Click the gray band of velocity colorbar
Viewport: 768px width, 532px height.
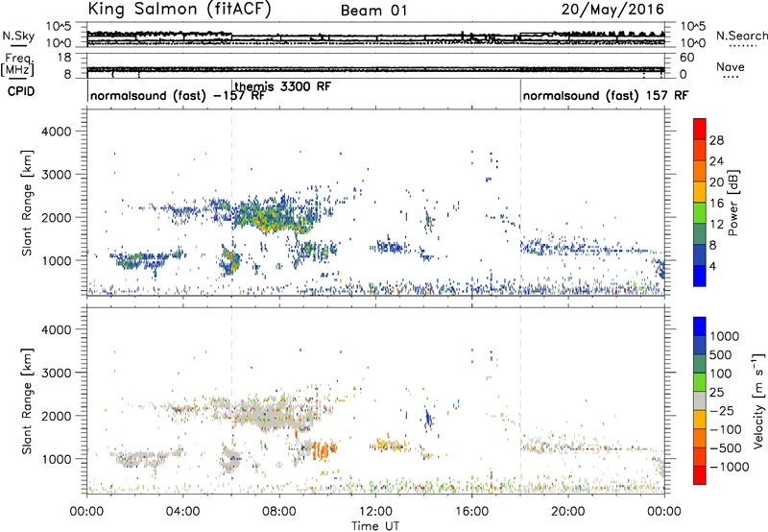pos(700,401)
